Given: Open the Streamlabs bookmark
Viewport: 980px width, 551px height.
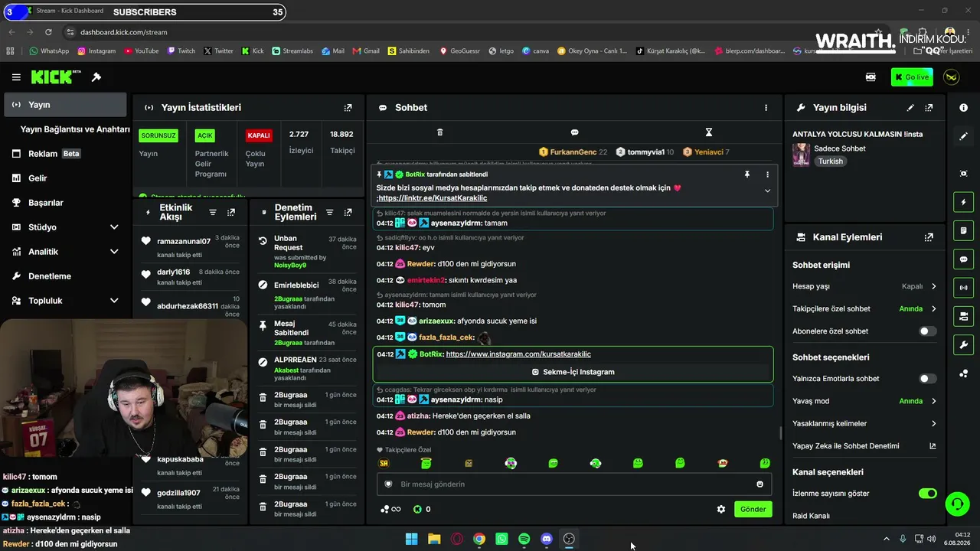Looking at the screenshot, I should point(292,51).
